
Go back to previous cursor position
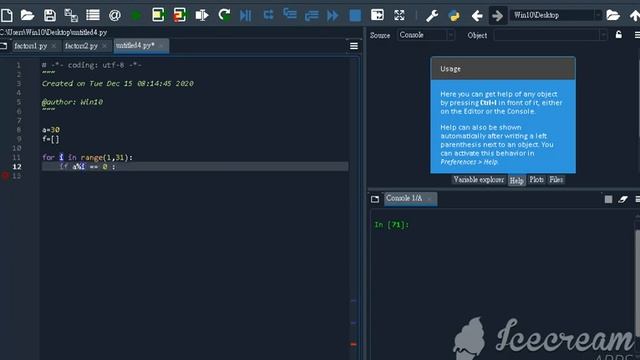point(477,16)
